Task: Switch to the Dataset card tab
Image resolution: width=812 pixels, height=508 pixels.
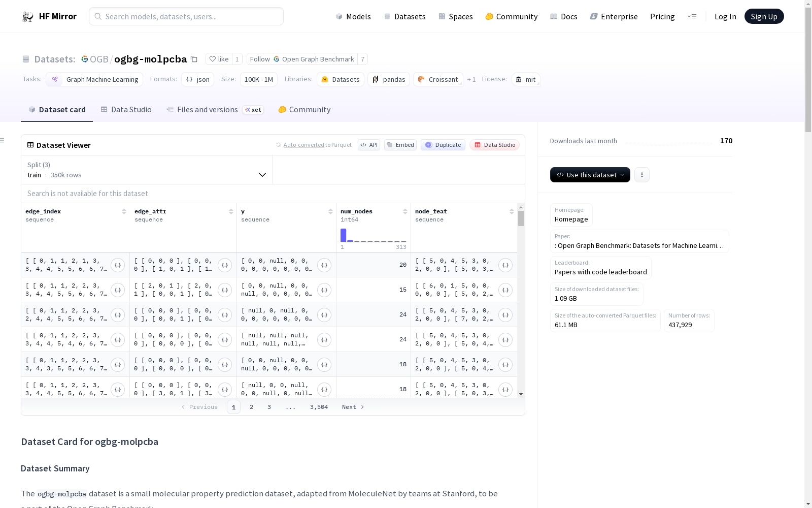Action: click(x=57, y=110)
